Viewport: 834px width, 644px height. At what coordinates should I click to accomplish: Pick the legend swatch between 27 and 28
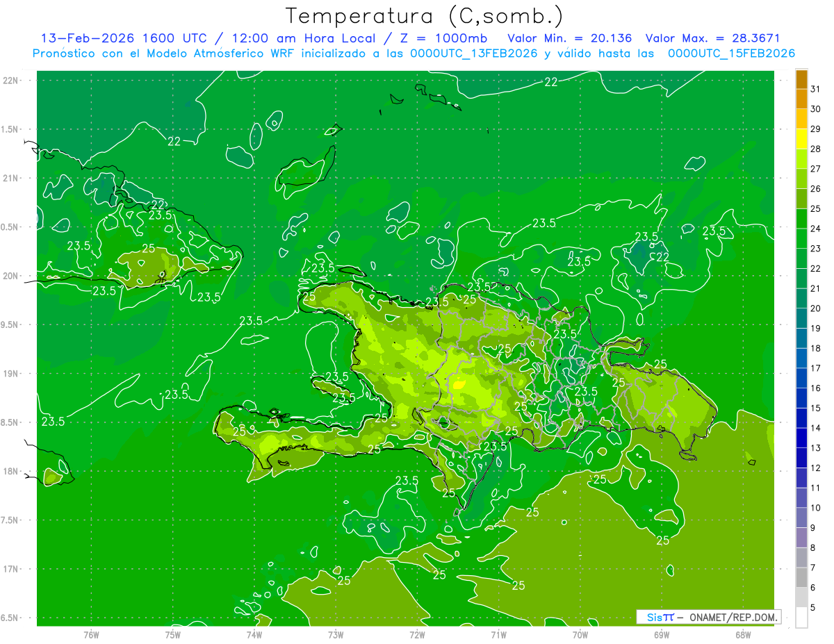[801, 159]
